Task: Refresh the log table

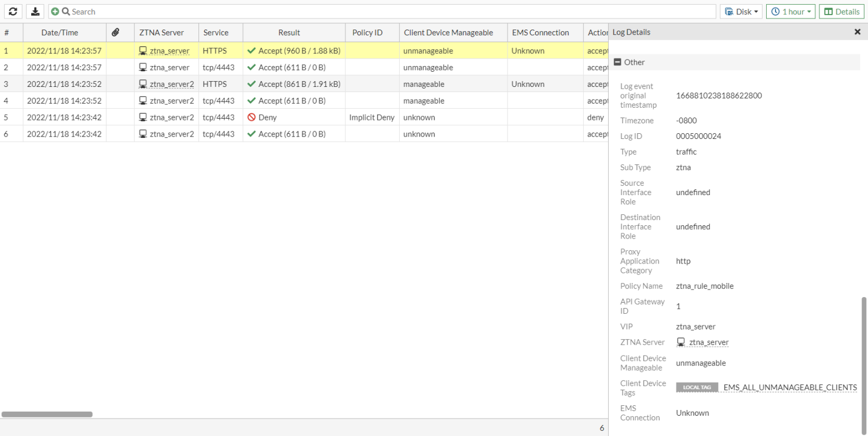Action: pos(13,11)
